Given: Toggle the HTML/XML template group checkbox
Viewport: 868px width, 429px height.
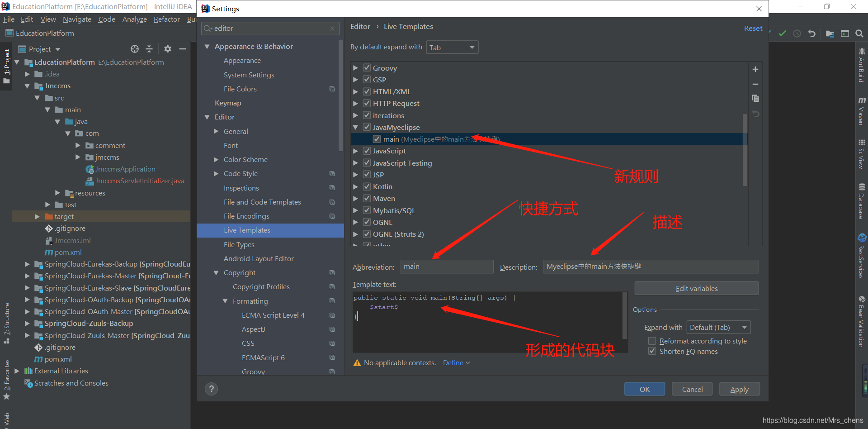Looking at the screenshot, I should pyautogui.click(x=367, y=91).
